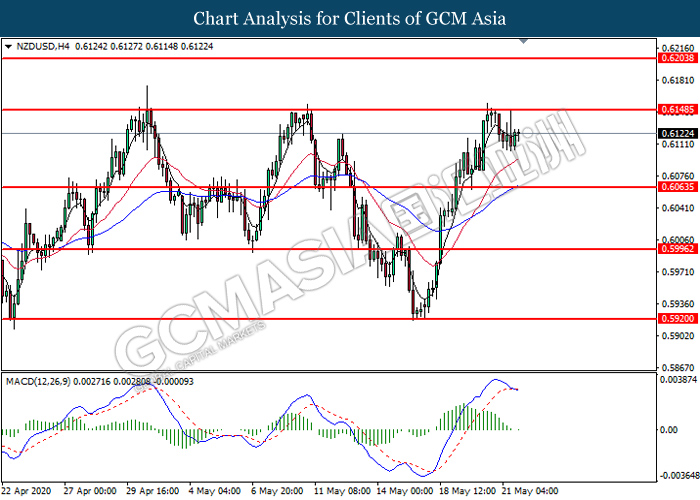Click the Chart Analysis for Clients header
Viewport: 700px width, 500px height.
pyautogui.click(x=350, y=19)
